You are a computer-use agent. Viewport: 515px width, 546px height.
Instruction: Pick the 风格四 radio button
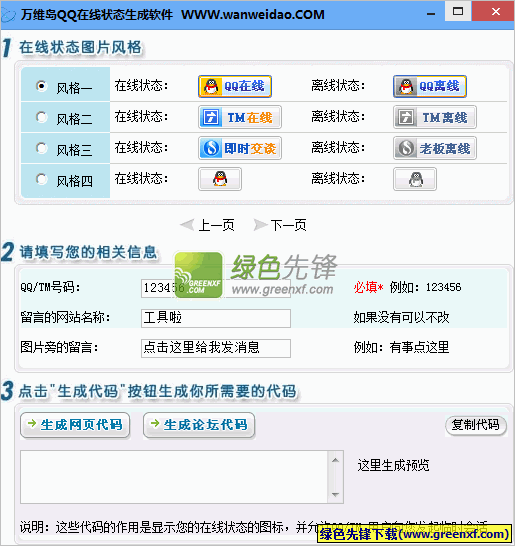click(41, 179)
